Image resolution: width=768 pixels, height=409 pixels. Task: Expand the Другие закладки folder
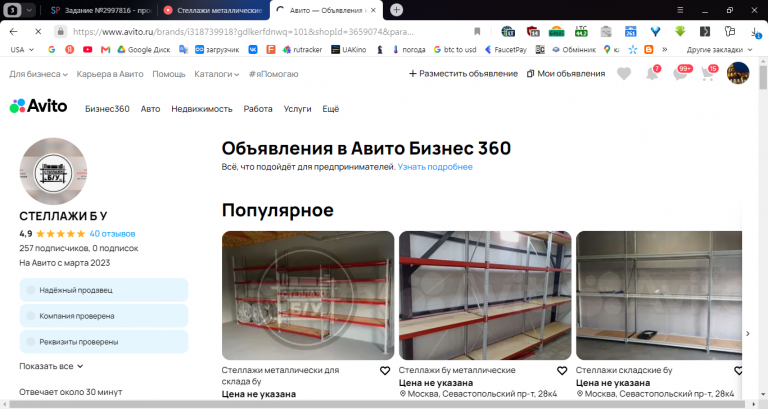click(x=719, y=49)
